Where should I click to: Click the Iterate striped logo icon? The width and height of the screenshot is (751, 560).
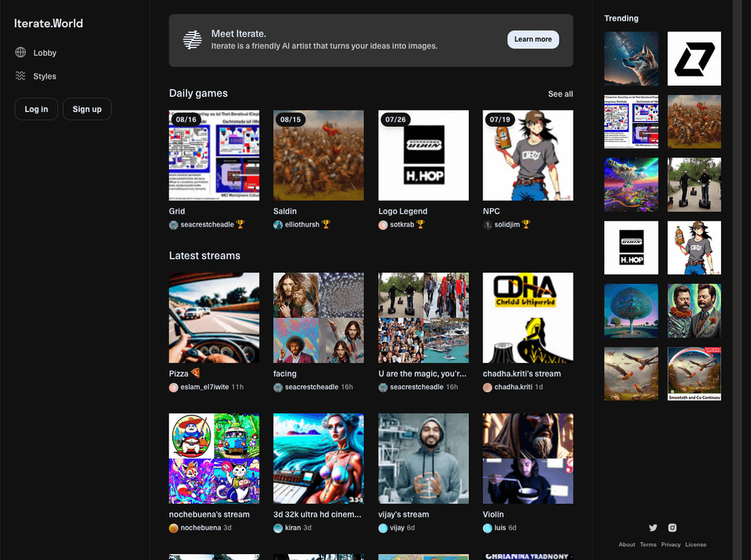point(193,40)
